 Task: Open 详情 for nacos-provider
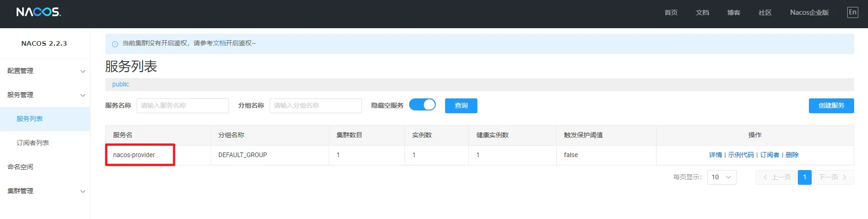click(x=715, y=155)
